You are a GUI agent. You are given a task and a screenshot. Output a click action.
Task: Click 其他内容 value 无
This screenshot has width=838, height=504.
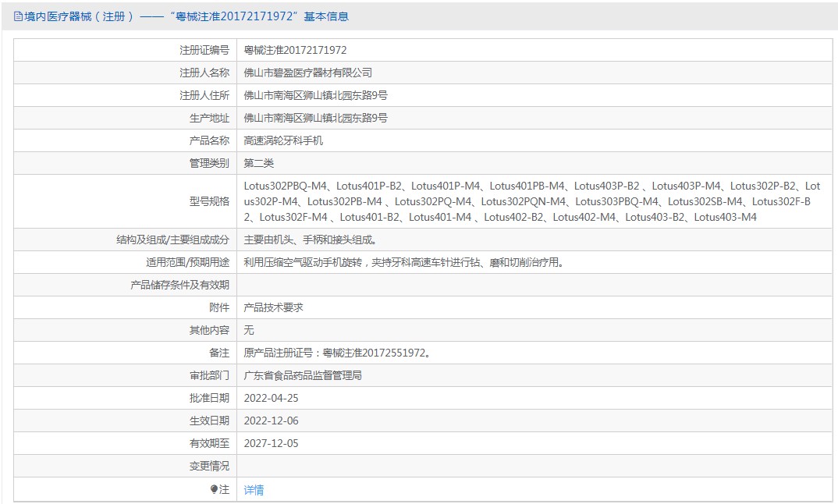click(x=249, y=330)
